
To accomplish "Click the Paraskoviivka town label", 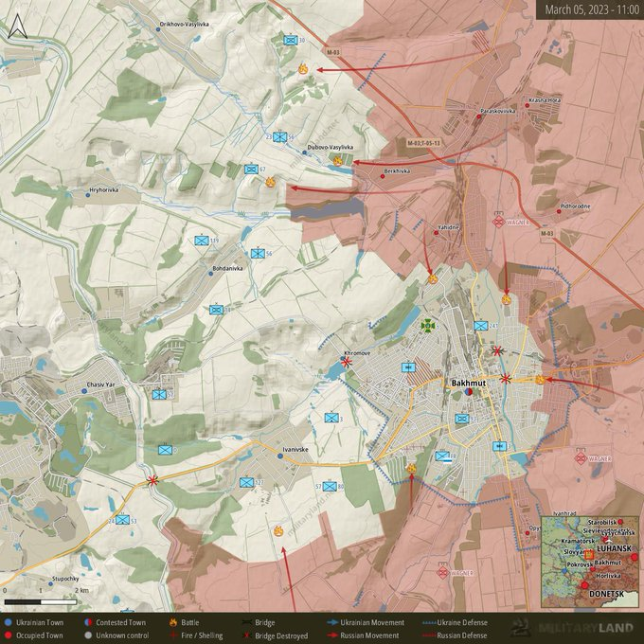I will (x=497, y=111).
